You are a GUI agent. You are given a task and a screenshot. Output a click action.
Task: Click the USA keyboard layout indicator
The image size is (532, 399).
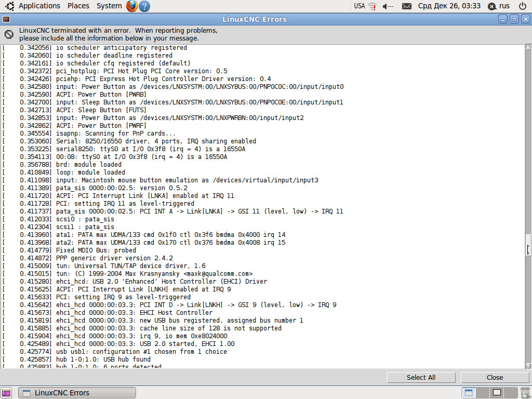(360, 6)
